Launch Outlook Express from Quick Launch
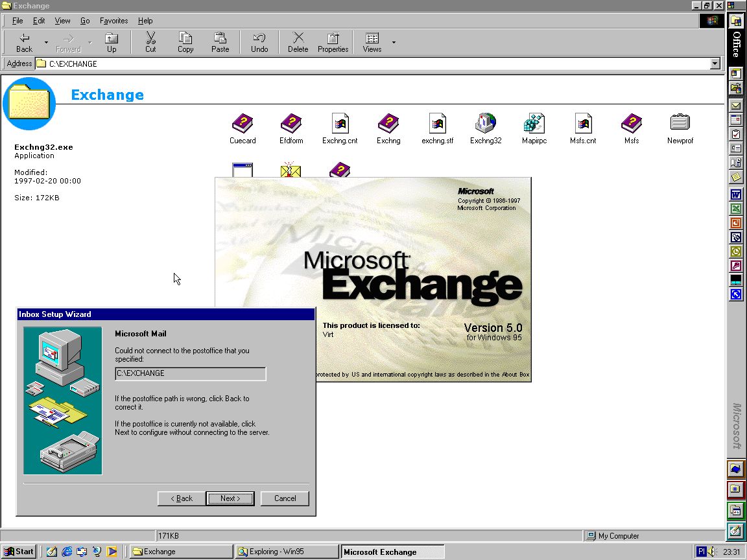747x560 pixels. coord(82,552)
